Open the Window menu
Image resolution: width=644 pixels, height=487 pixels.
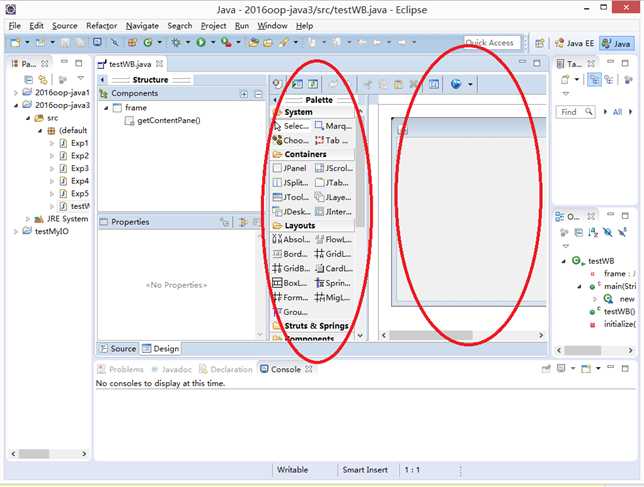(272, 26)
